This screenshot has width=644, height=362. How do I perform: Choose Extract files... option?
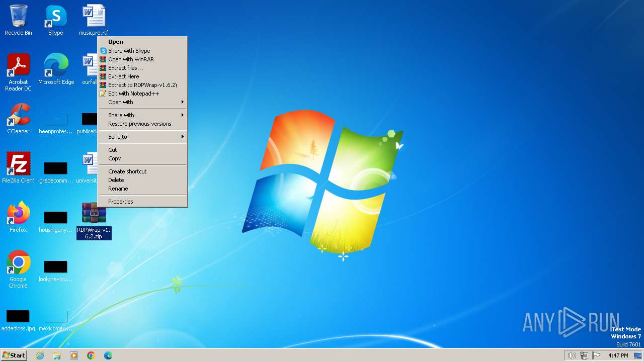coord(142,68)
